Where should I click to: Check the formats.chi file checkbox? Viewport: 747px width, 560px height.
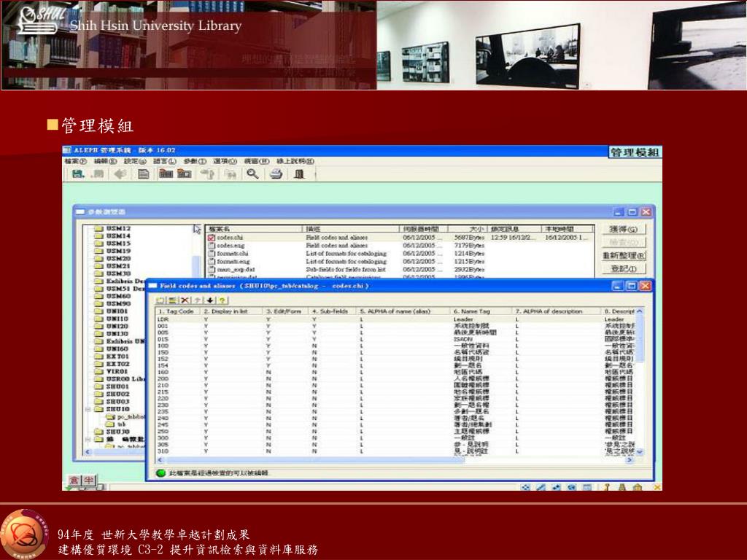point(212,253)
